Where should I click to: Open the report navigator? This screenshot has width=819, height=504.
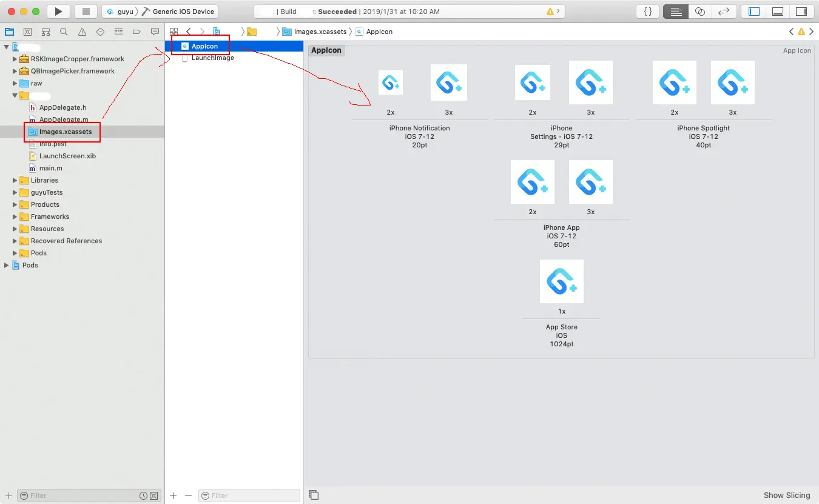pos(155,32)
